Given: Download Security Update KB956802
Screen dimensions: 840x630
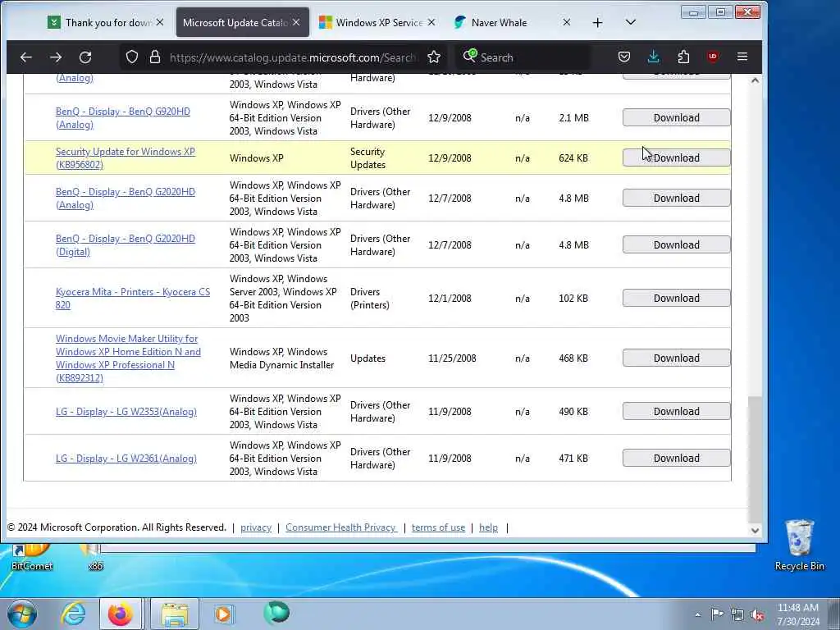Looking at the screenshot, I should (676, 158).
